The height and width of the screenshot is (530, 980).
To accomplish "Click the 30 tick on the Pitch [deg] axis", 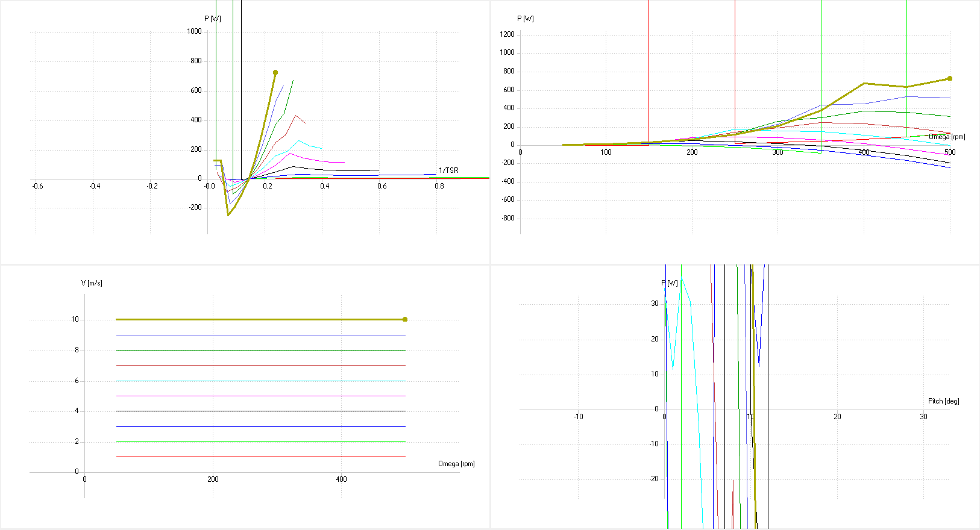I will click(x=923, y=417).
